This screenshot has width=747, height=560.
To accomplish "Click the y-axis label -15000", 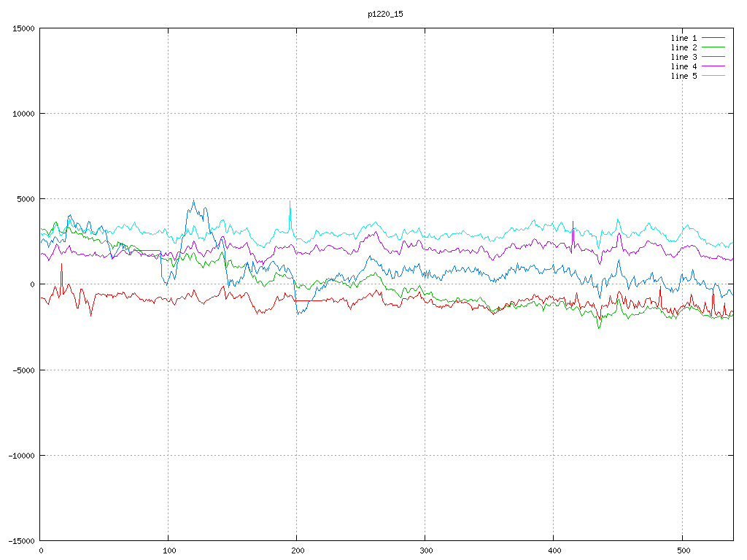I will pos(21,541).
